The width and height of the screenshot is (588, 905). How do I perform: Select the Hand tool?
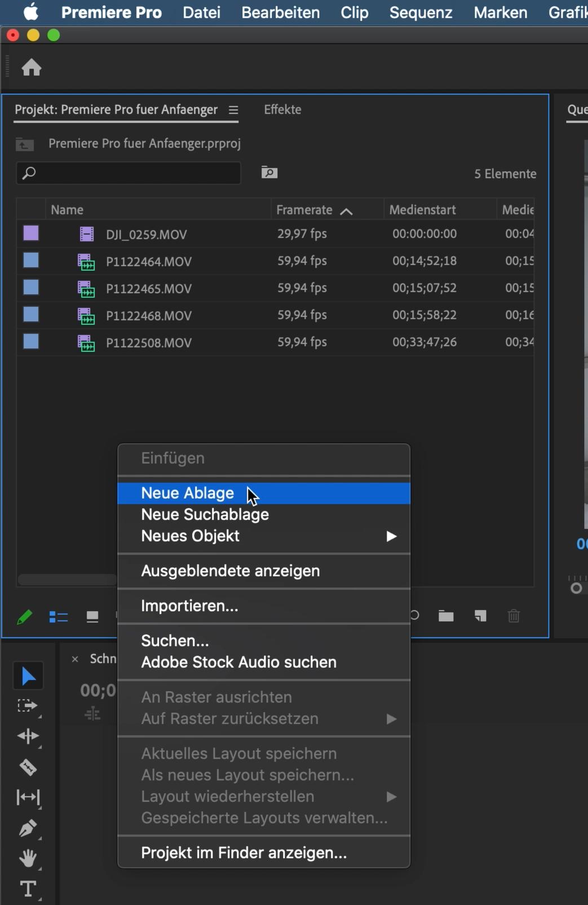[x=28, y=858]
